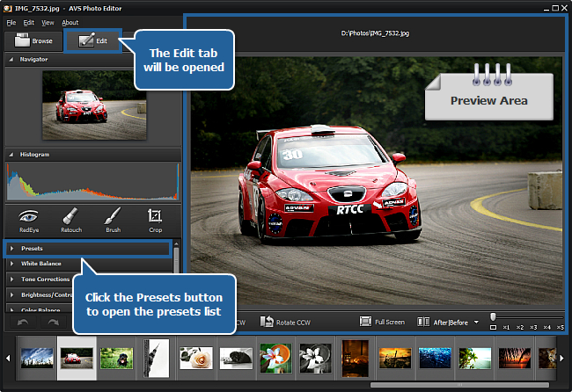Image resolution: width=572 pixels, height=392 pixels.
Task: Click the zoom slider handle
Action: click(493, 316)
